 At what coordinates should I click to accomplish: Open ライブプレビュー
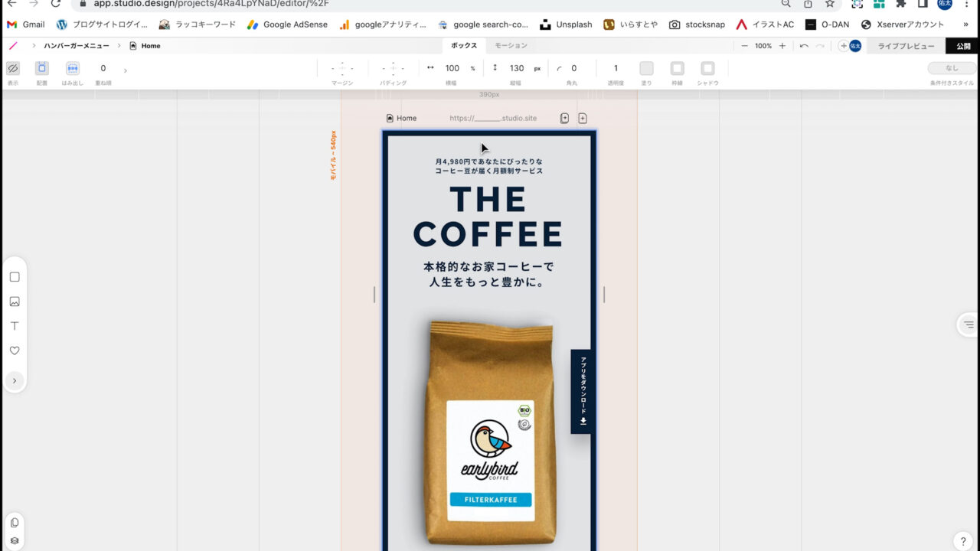pyautogui.click(x=906, y=46)
